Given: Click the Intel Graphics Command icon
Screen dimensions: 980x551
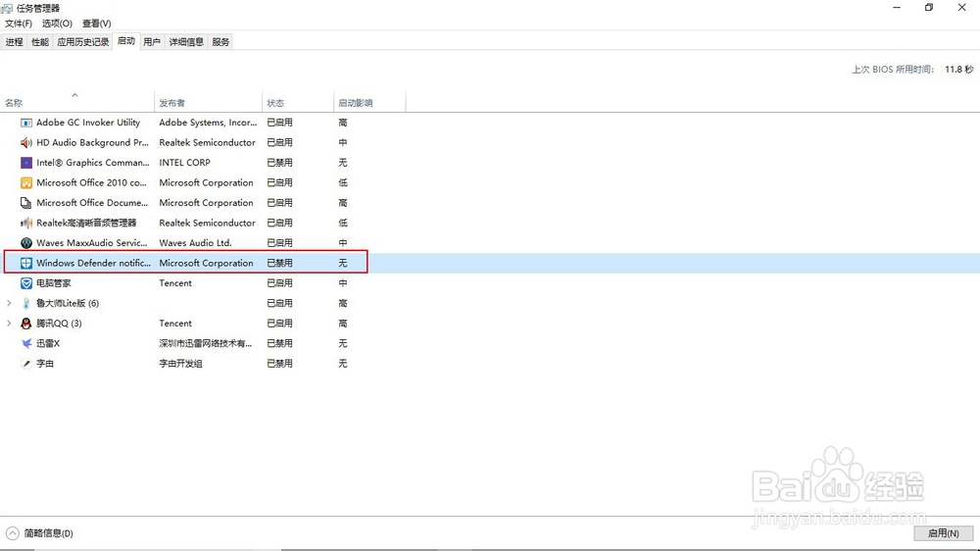Looking at the screenshot, I should pyautogui.click(x=26, y=163).
